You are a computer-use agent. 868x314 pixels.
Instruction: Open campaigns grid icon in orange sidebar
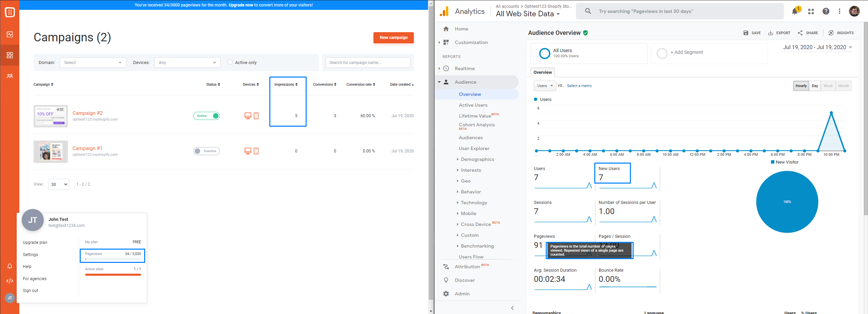tap(10, 55)
